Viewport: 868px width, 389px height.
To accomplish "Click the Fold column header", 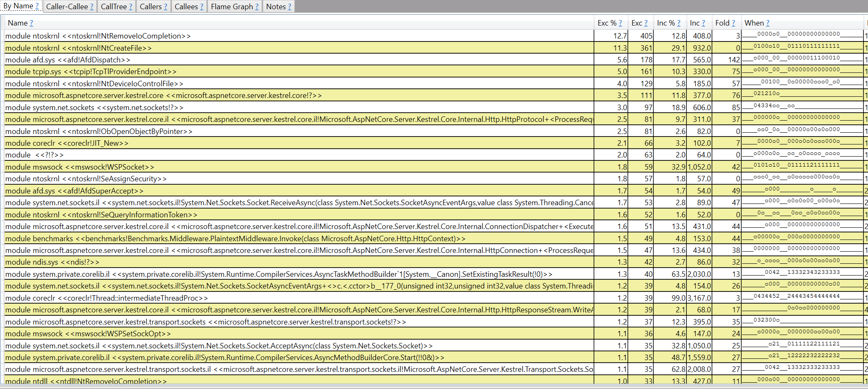I will (x=722, y=23).
